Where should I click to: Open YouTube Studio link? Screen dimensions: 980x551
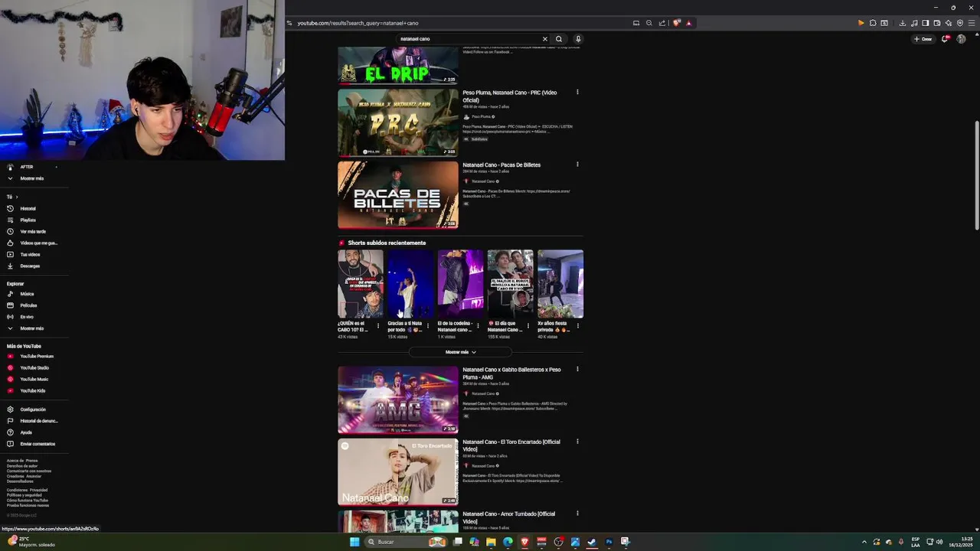[x=34, y=367]
